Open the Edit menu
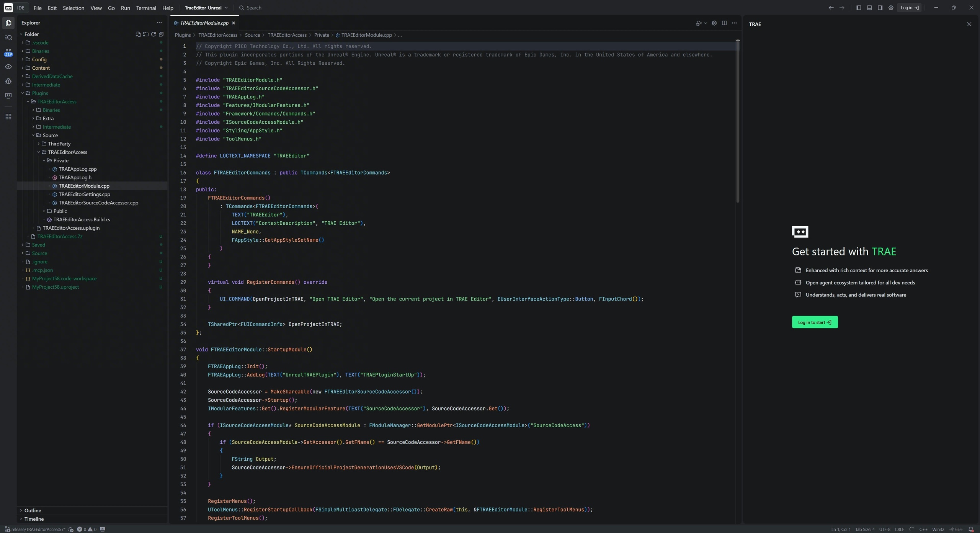The height and width of the screenshot is (533, 980). [x=52, y=8]
